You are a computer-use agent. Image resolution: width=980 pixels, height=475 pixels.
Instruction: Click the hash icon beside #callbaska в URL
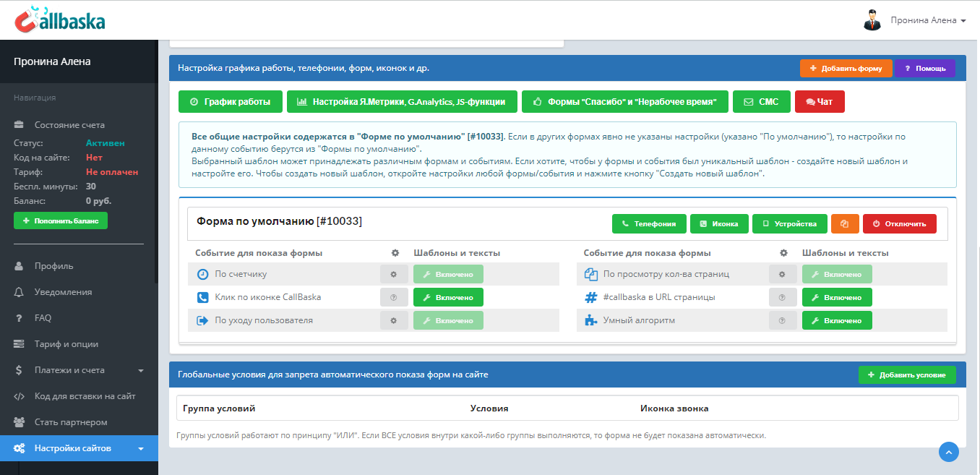tap(590, 297)
